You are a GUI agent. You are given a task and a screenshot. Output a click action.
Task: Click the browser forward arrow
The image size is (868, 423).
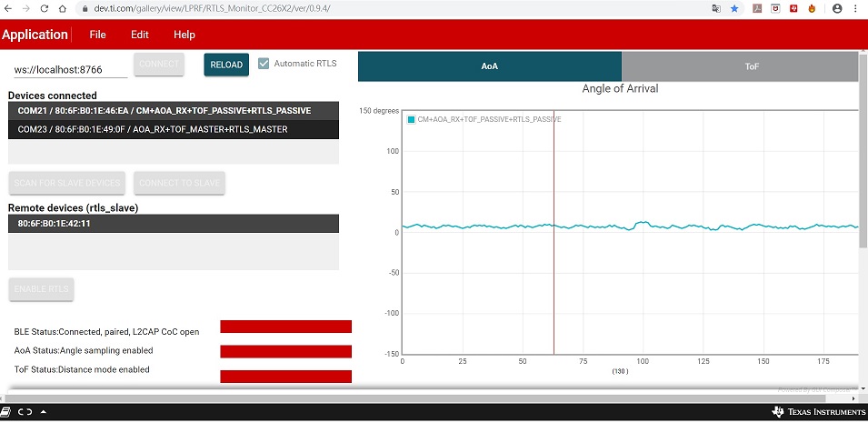point(26,9)
